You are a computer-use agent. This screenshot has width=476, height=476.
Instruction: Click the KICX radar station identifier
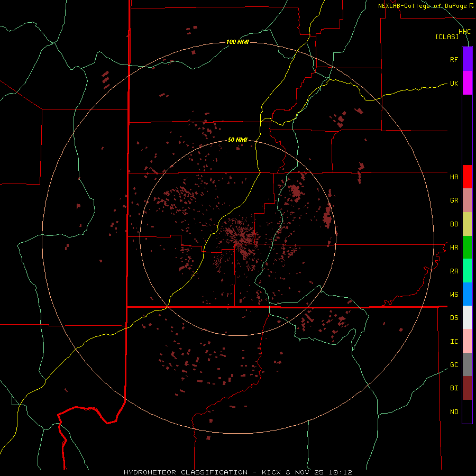pos(271,472)
